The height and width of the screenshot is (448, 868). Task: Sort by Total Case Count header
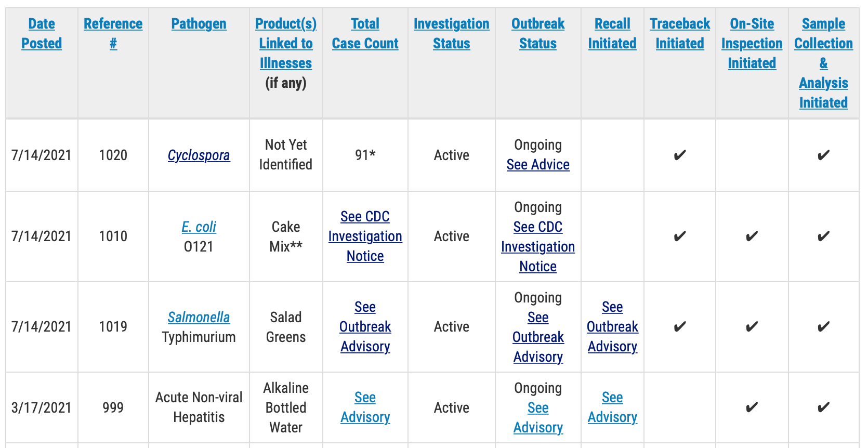365,33
